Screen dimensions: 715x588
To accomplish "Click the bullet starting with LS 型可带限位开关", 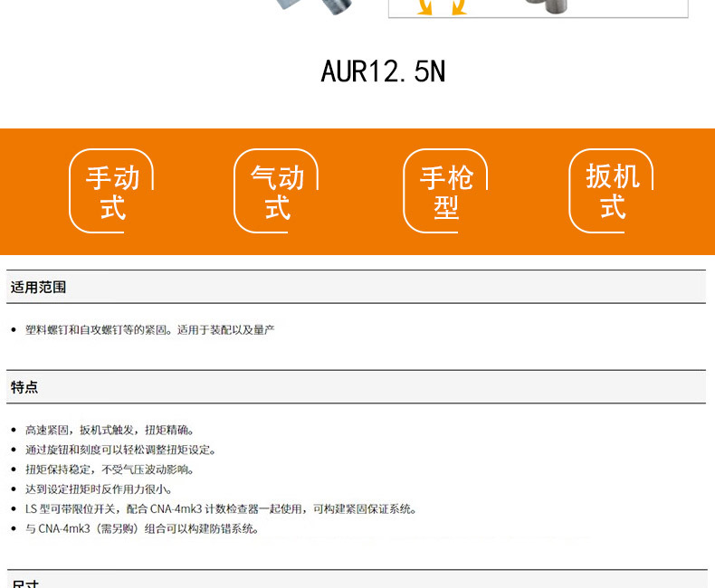I will pyautogui.click(x=221, y=509).
